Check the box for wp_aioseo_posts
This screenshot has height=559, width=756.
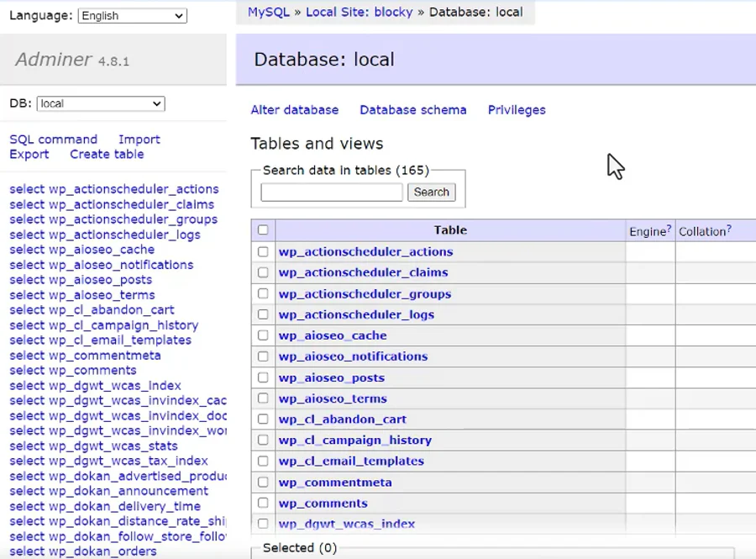coord(263,377)
